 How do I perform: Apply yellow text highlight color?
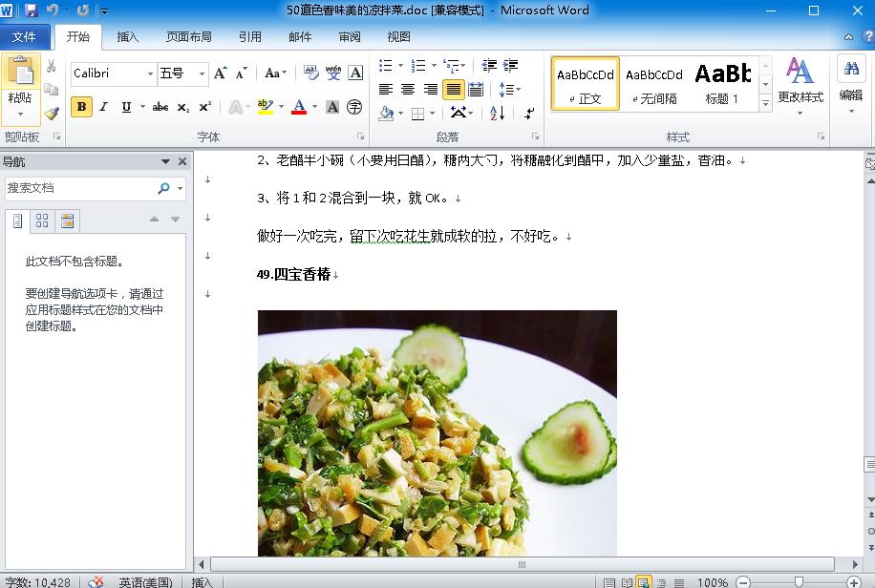pyautogui.click(x=265, y=107)
